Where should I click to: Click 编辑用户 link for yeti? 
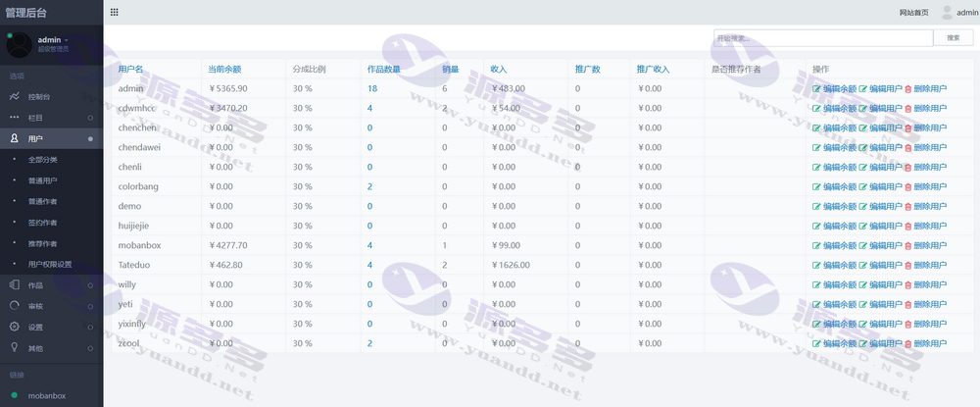click(x=886, y=304)
